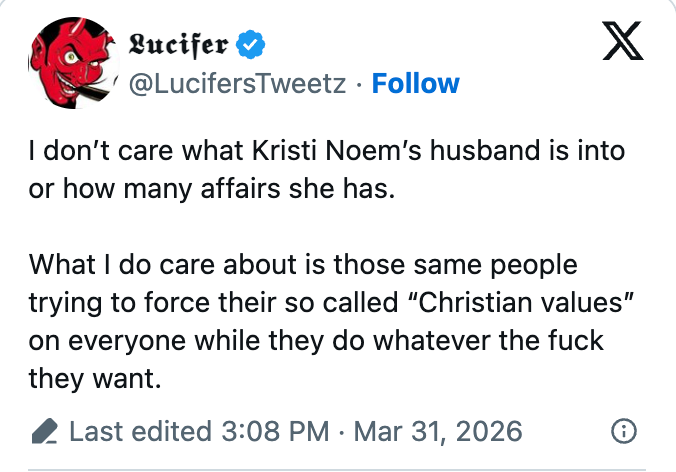Click the blue verified checkmark badge
676x472 pixels.
click(x=250, y=45)
